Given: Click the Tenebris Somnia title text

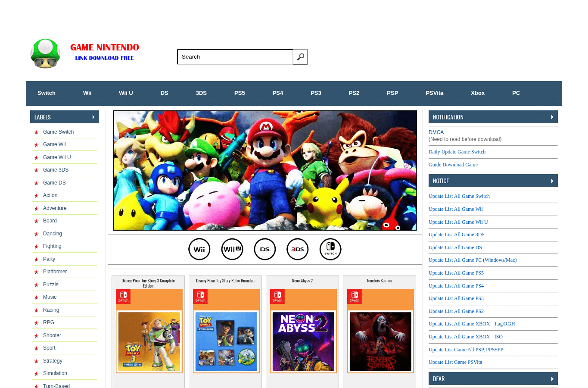Looking at the screenshot, I should pos(380,281).
